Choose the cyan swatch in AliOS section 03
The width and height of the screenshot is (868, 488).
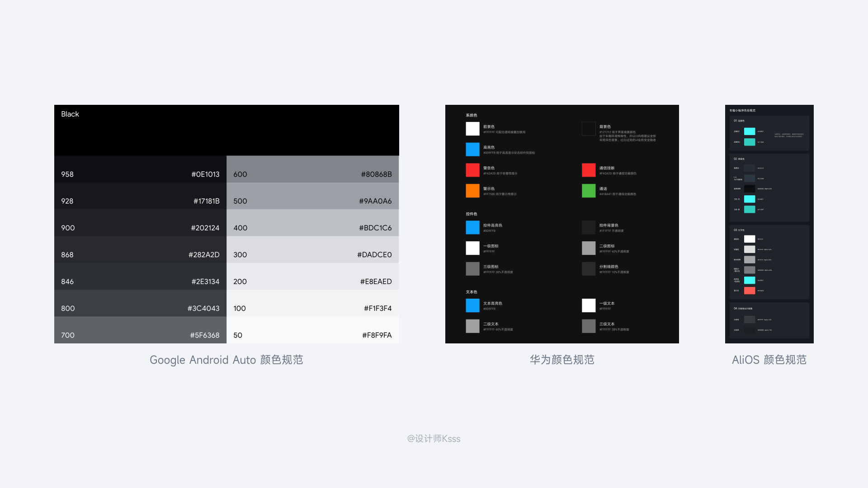[x=750, y=280]
